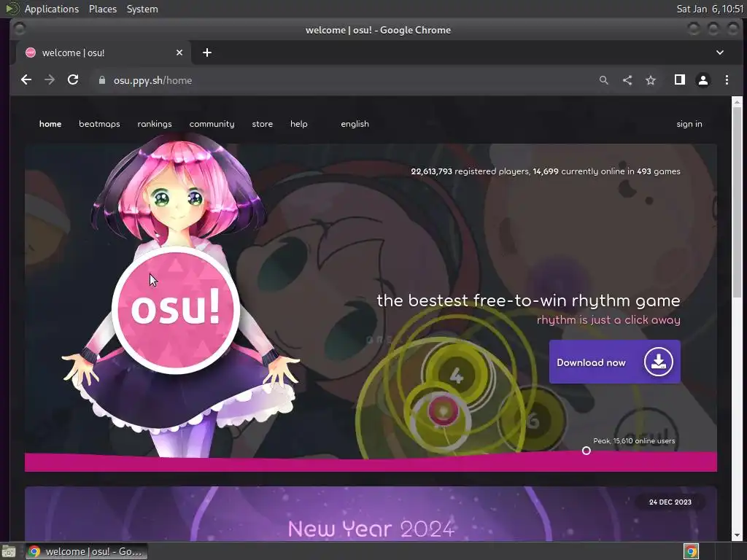The image size is (747, 560).
Task: Click the scrollbar down arrow
Action: coord(737,536)
